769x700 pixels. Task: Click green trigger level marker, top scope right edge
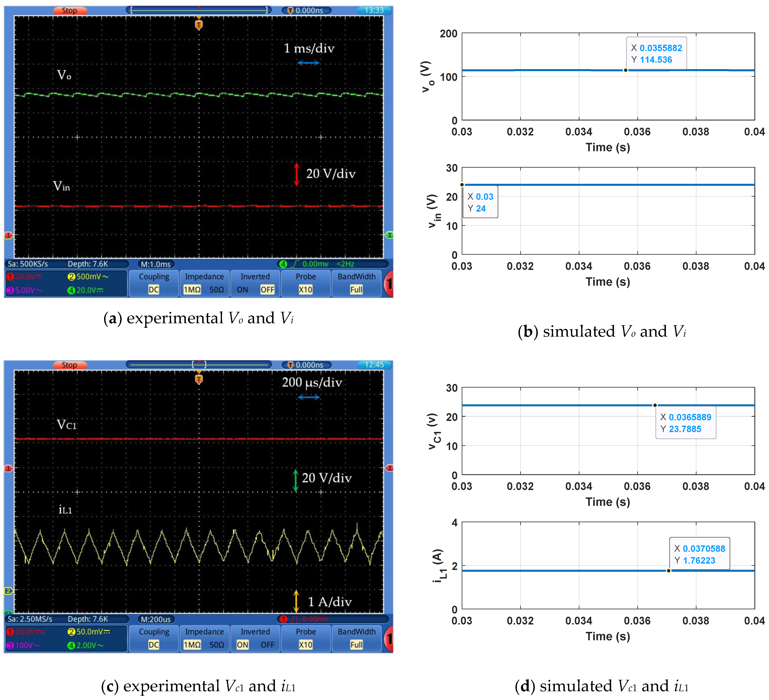[389, 235]
